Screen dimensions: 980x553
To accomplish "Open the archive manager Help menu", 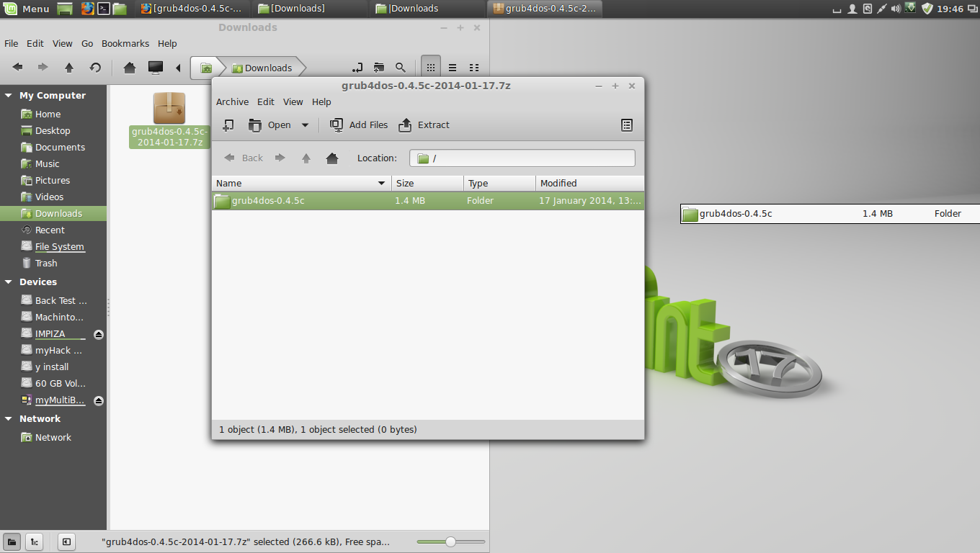I will [321, 102].
